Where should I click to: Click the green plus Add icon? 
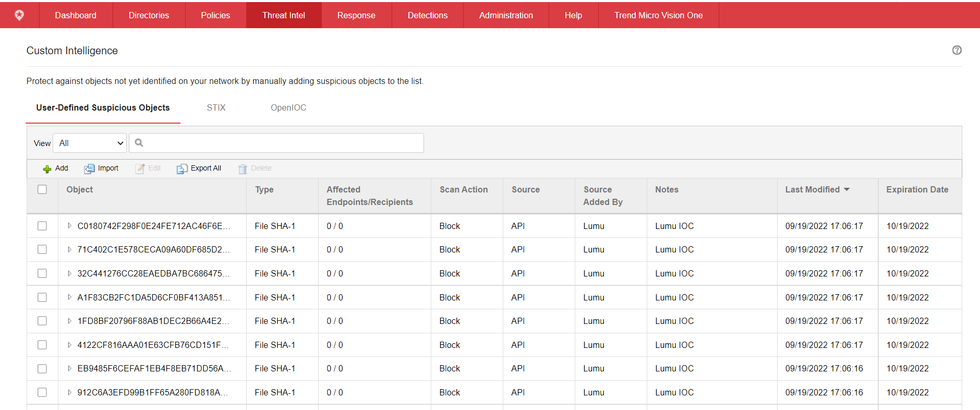coord(47,168)
